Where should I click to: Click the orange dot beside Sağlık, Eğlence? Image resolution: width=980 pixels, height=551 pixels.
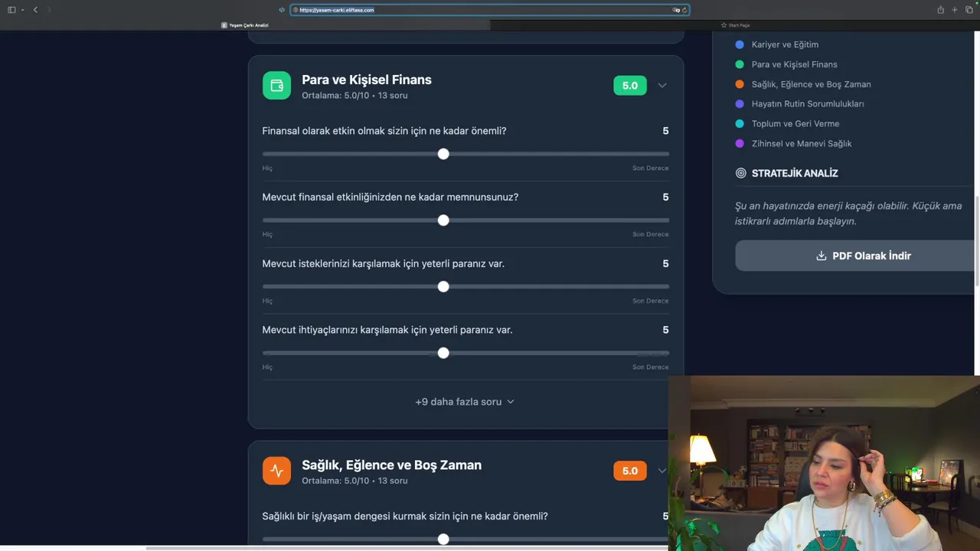tap(740, 84)
